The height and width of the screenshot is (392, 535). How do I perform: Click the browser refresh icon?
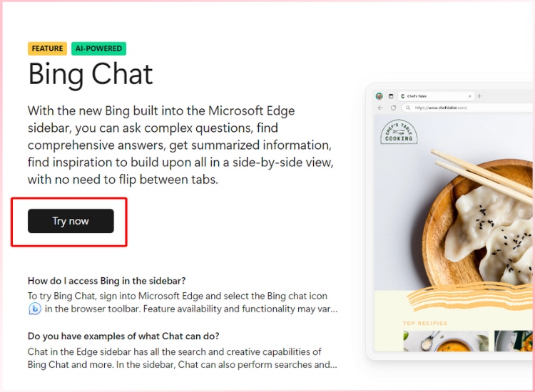392,108
